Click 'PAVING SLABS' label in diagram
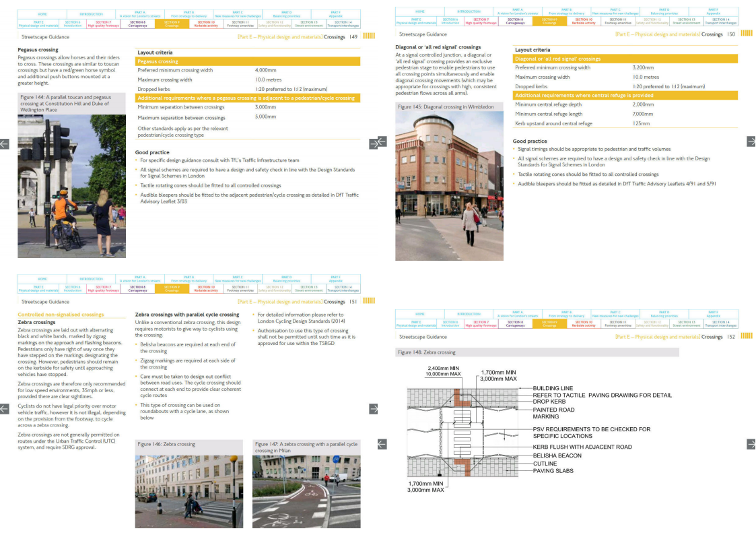The image size is (756, 535). point(553,471)
